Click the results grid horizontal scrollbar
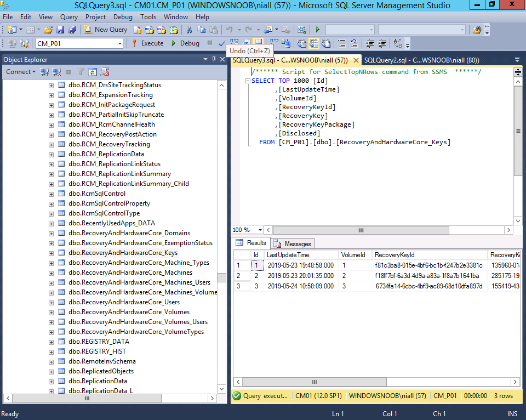526x420 pixels. 315,382
